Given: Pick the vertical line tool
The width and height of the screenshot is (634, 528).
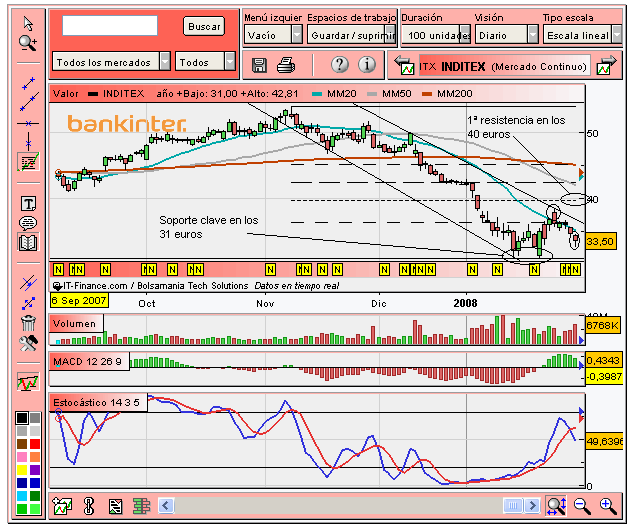Looking at the screenshot, I should pyautogui.click(x=28, y=142).
